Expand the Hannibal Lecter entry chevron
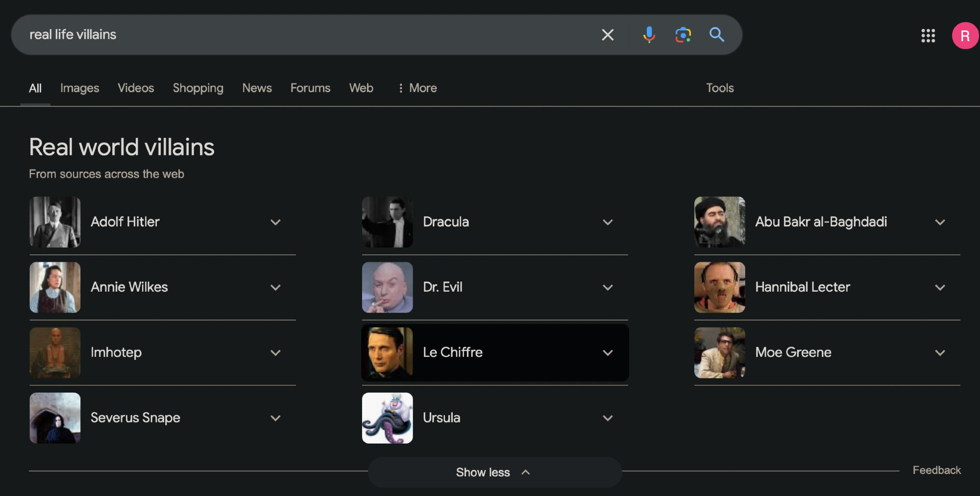Image resolution: width=980 pixels, height=496 pixels. [x=940, y=288]
